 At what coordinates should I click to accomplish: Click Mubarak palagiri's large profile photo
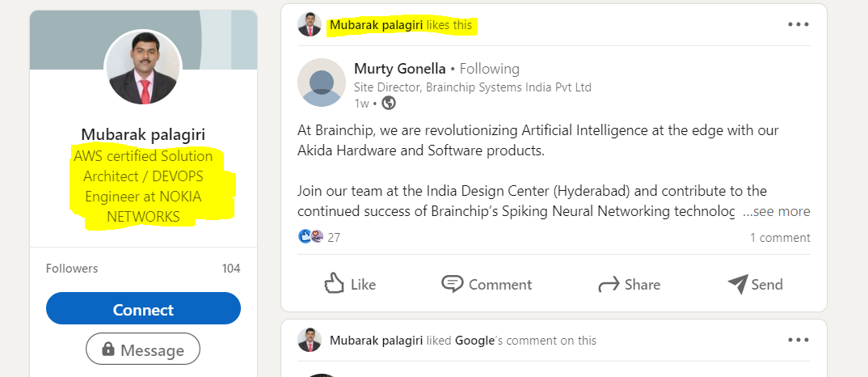[143, 67]
